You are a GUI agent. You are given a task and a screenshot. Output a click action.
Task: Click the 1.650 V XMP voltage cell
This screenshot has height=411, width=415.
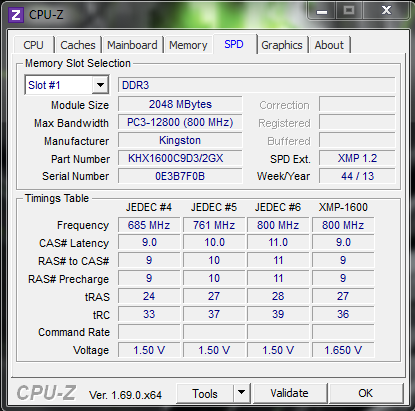pyautogui.click(x=343, y=350)
